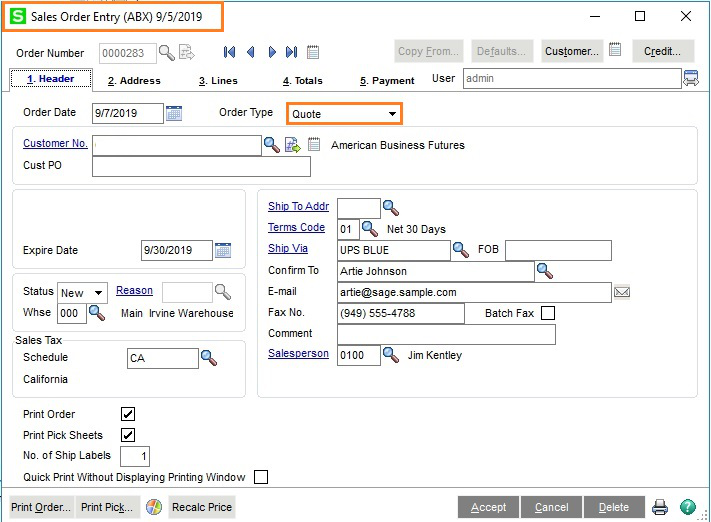Open the Order Type dropdown showing Quote
The image size is (711, 522).
point(344,114)
